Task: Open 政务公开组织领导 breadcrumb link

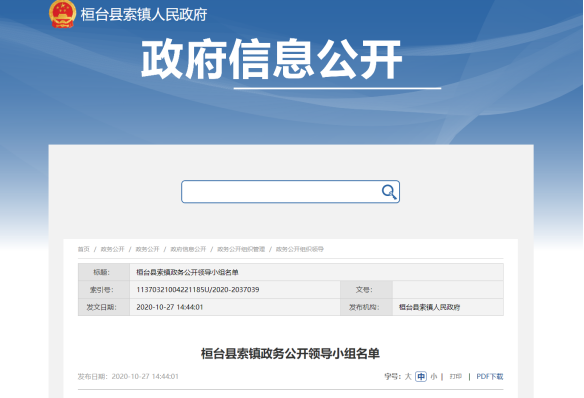Action: pos(299,249)
